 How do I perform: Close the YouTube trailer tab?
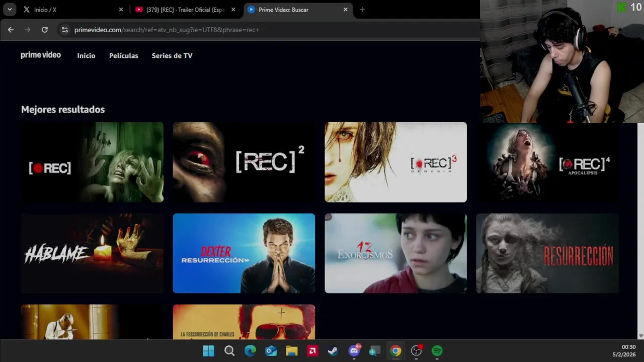pos(233,10)
